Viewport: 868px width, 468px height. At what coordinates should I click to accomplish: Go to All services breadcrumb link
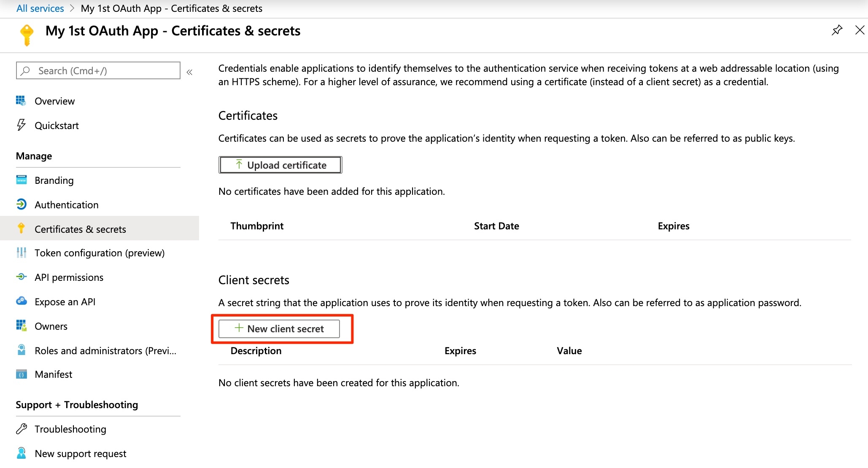(40, 8)
